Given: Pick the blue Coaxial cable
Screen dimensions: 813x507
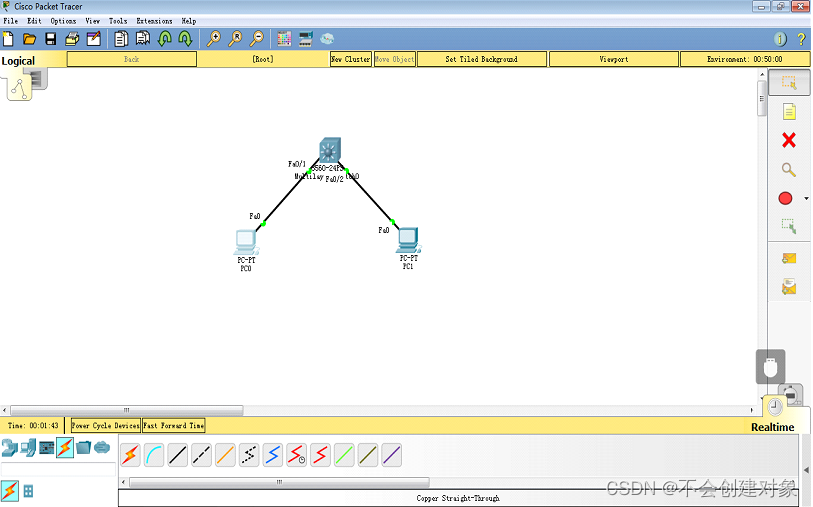Looking at the screenshot, I should pyautogui.click(x=273, y=455).
